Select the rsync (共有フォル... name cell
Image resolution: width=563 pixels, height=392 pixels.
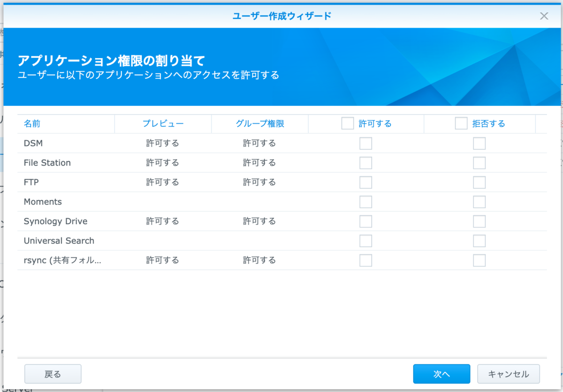[x=66, y=260]
